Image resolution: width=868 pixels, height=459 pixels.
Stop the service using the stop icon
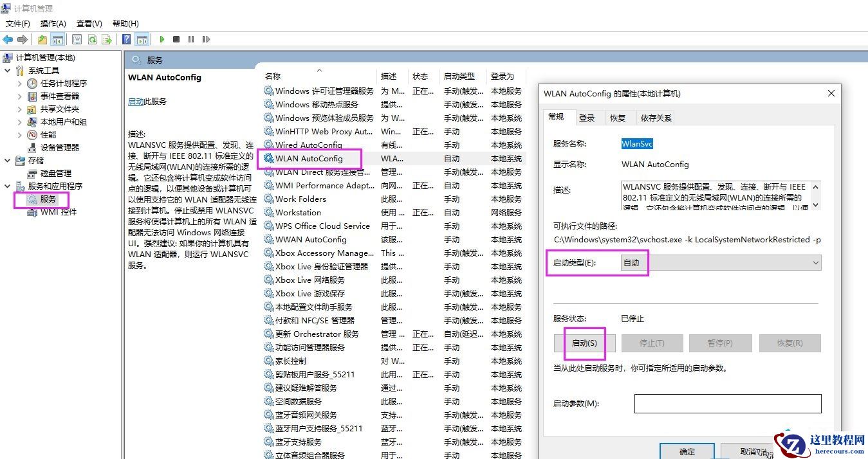(176, 39)
